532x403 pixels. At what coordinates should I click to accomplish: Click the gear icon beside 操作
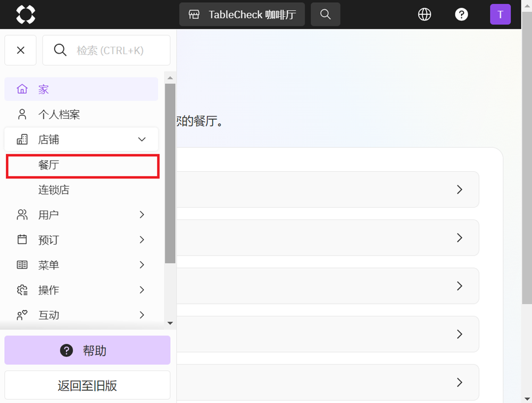click(22, 290)
